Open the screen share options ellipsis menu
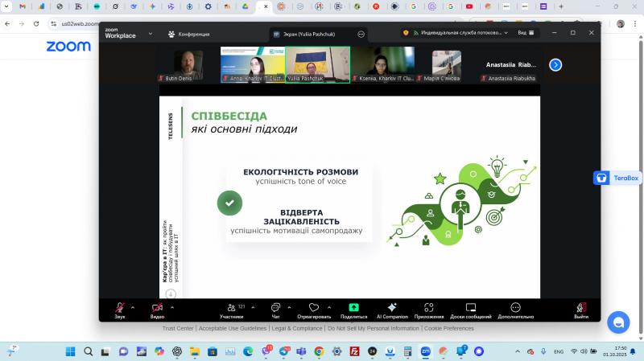 [x=361, y=34]
